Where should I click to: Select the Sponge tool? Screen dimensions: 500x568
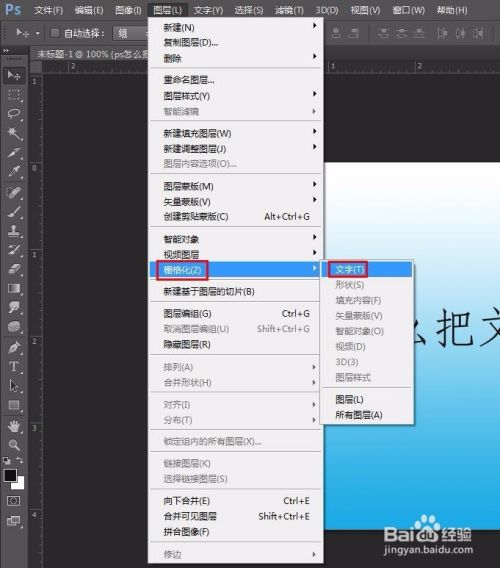point(14,327)
